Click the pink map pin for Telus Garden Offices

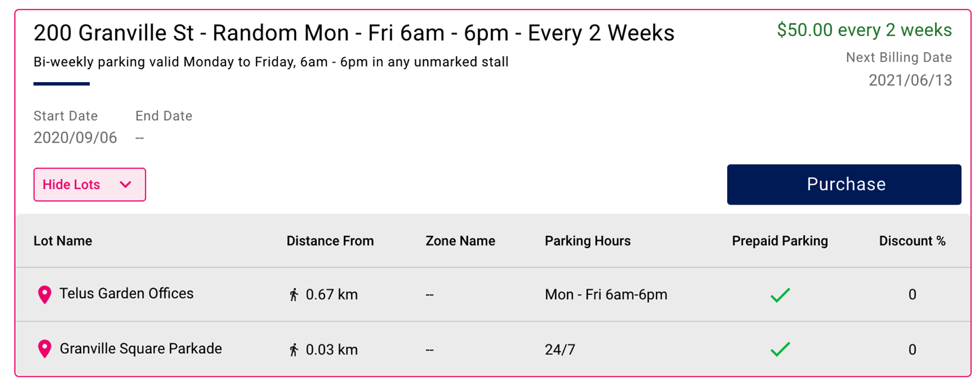point(45,295)
